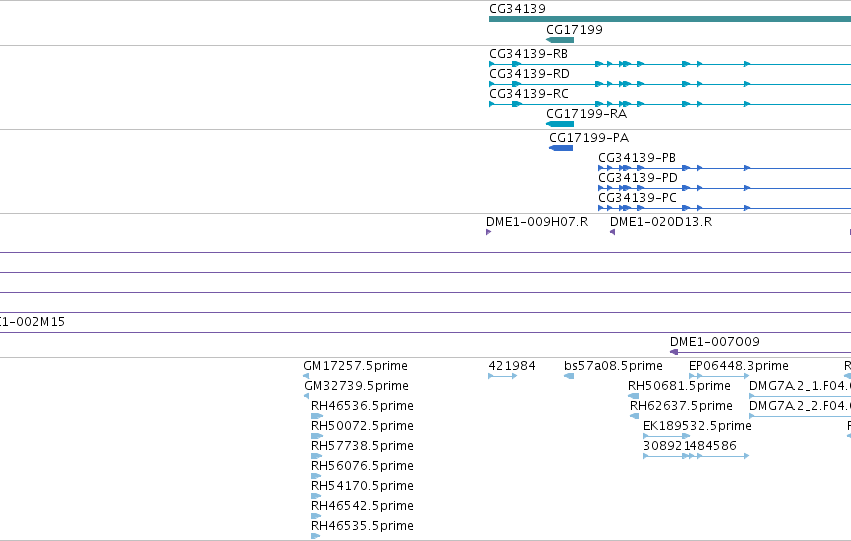Click the RH50072.5prime arrow glyph

pyautogui.click(x=317, y=436)
